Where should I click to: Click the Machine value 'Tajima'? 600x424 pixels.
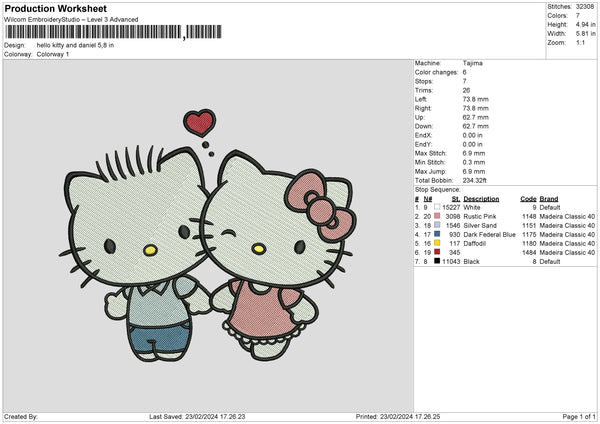pyautogui.click(x=473, y=63)
